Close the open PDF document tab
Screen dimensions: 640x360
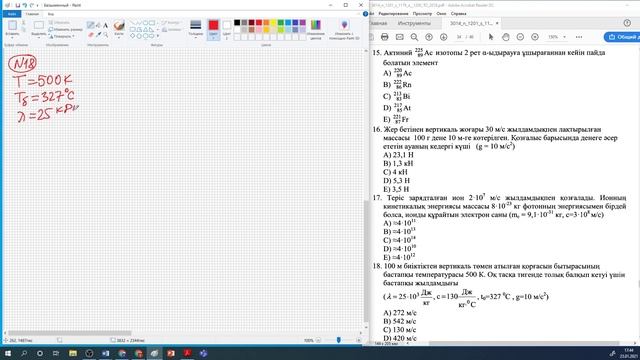(x=497, y=23)
